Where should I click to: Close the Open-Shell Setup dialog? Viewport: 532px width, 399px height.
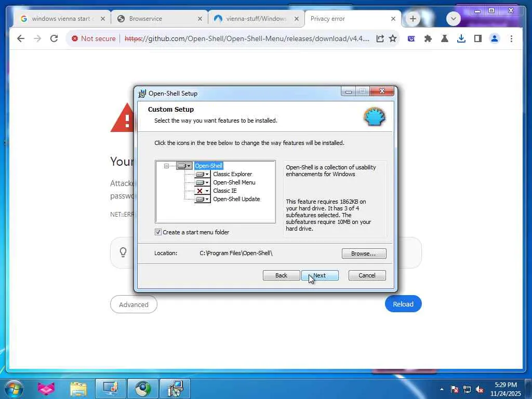click(x=382, y=91)
